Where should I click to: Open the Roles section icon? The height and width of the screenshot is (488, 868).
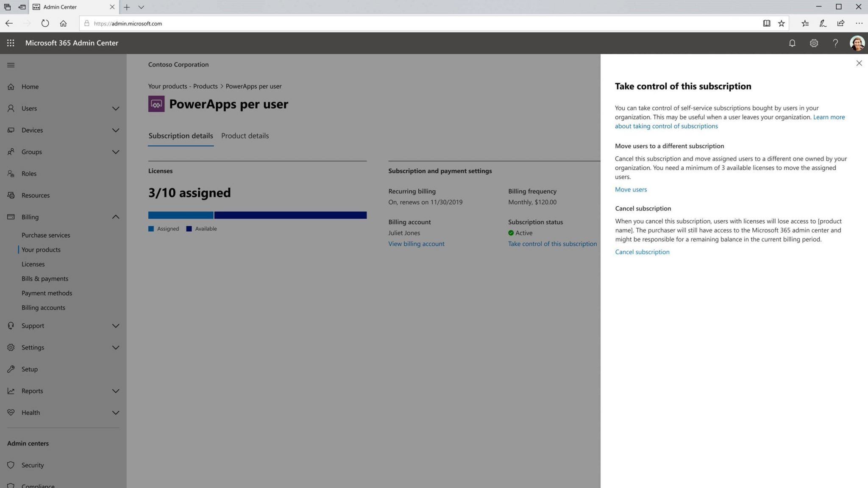click(x=11, y=173)
